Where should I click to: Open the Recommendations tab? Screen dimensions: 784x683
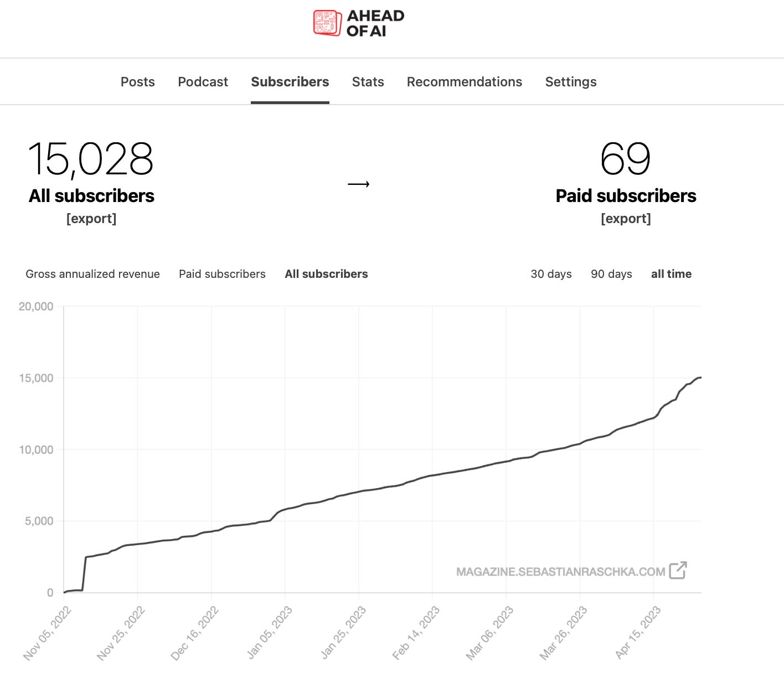465,82
